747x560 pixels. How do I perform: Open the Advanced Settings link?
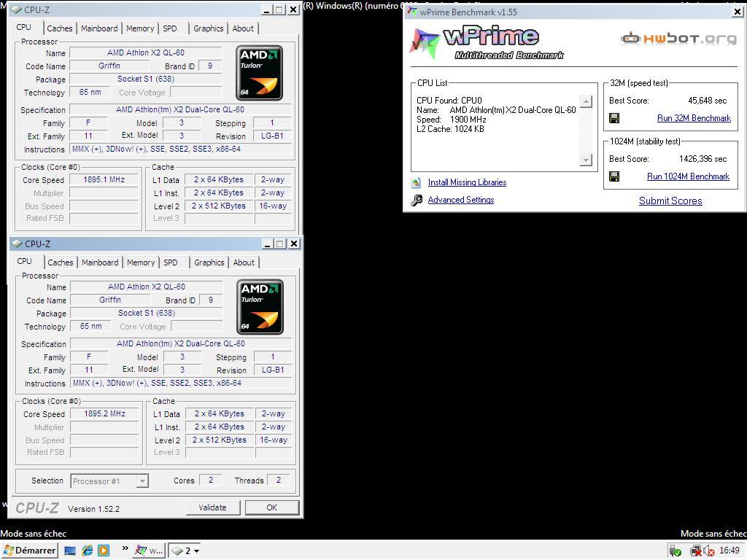coord(461,200)
